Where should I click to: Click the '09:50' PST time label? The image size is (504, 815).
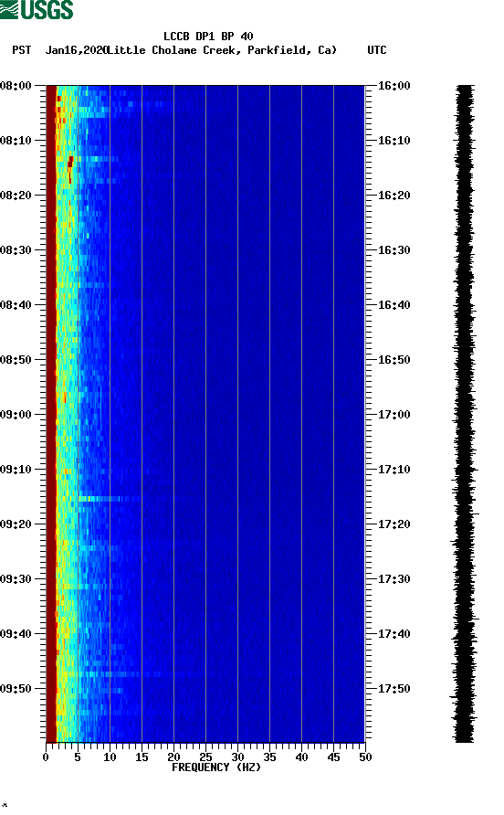pos(16,689)
